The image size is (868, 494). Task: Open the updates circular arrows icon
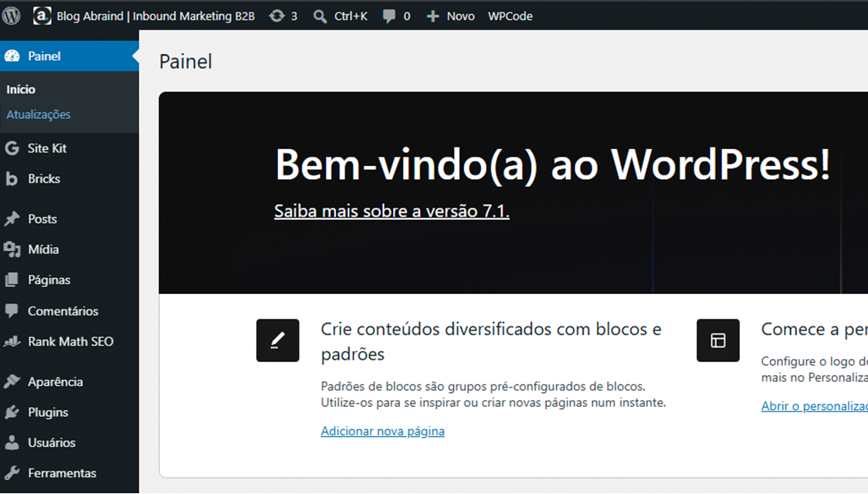pyautogui.click(x=276, y=16)
